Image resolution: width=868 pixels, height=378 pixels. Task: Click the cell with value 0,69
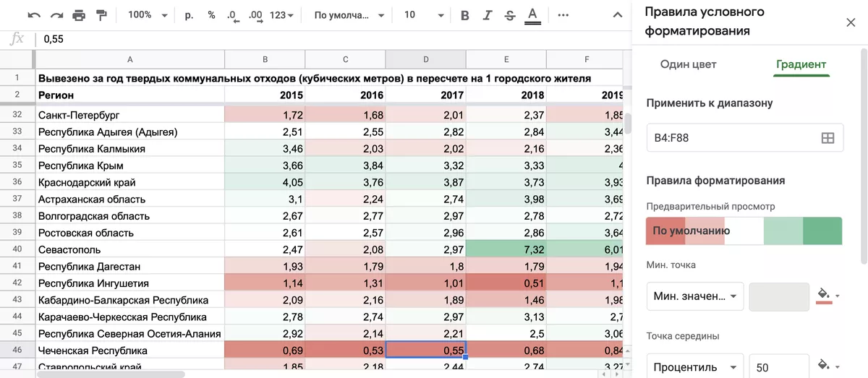[x=265, y=351]
